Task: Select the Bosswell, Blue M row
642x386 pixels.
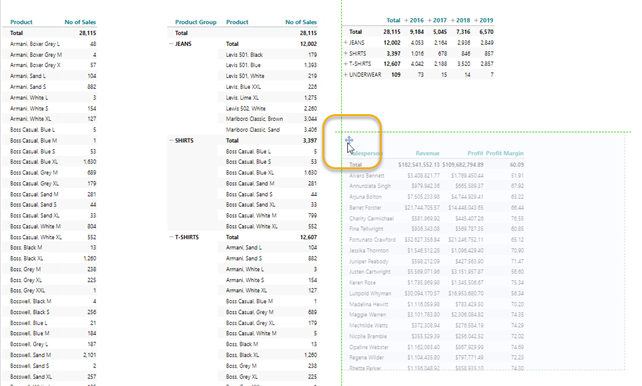Action: pos(50,333)
